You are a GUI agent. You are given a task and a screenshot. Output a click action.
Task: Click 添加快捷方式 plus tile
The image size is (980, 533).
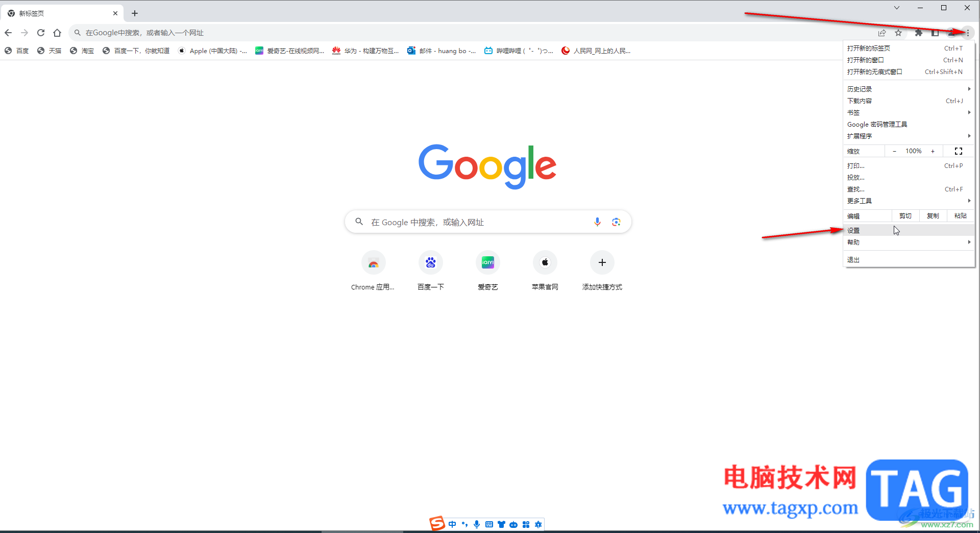(602, 271)
